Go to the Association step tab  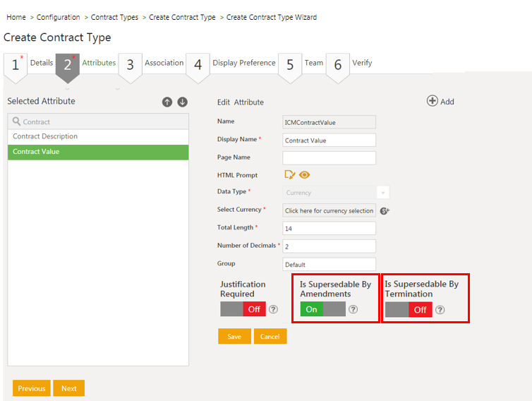point(153,64)
